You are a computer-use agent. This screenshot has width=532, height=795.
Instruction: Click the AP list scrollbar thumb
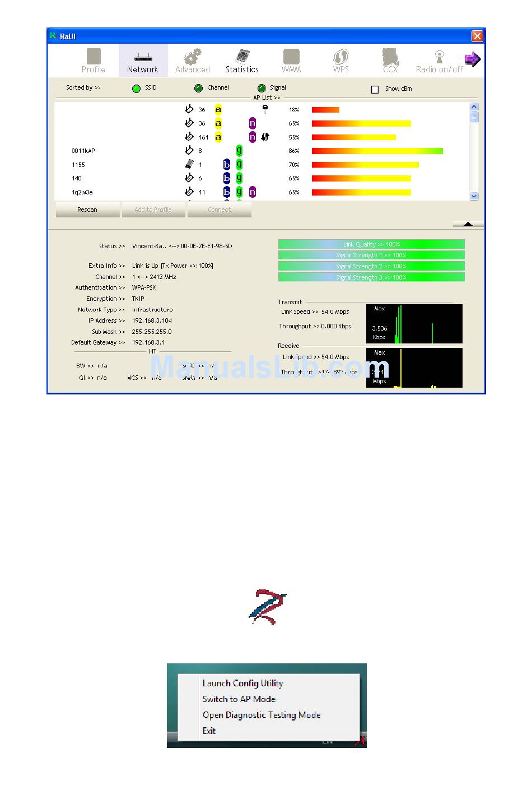click(474, 117)
